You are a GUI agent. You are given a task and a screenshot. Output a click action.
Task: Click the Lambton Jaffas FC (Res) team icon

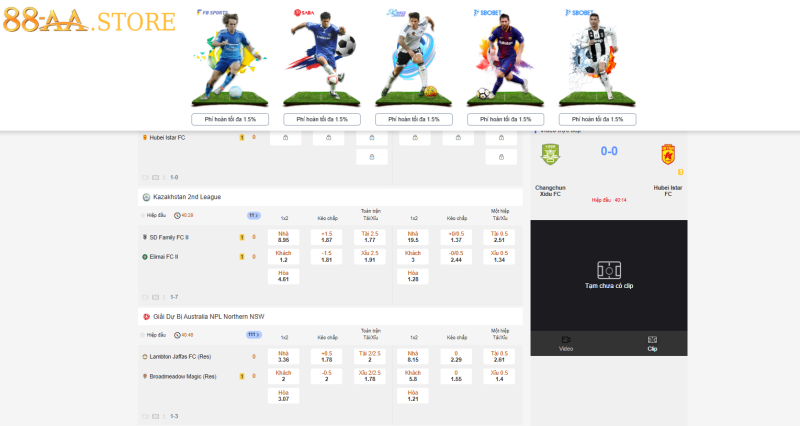click(145, 357)
